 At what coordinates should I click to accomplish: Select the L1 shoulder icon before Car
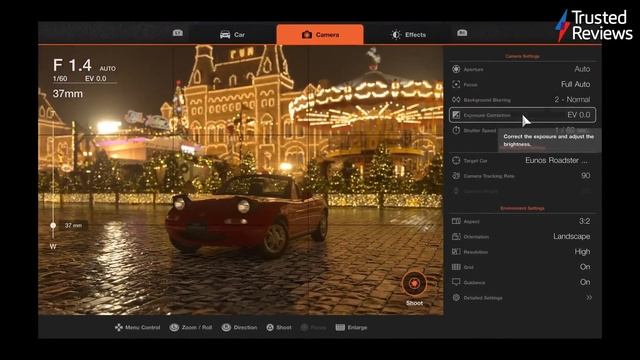pos(178,33)
